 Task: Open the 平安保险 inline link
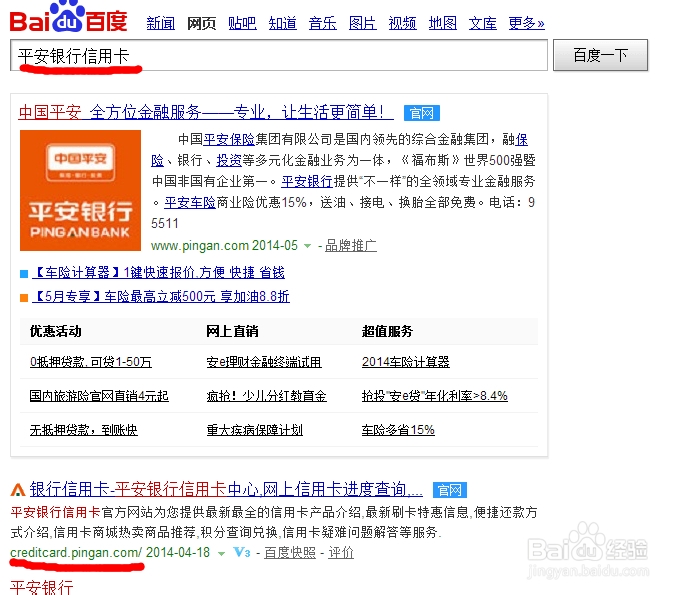coord(229,140)
